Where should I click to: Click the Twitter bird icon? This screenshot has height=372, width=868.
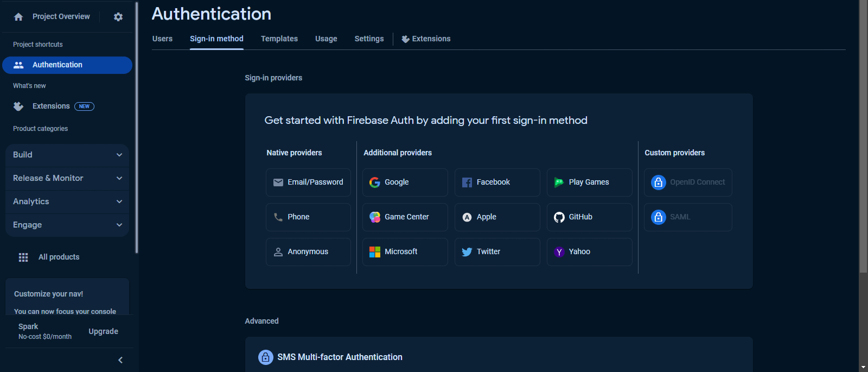[467, 252]
